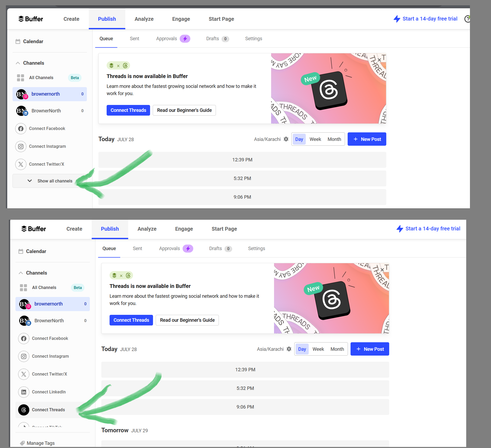Go to Analyze in lower screenshot navigation
Viewport: 491px width, 448px height.
point(147,229)
